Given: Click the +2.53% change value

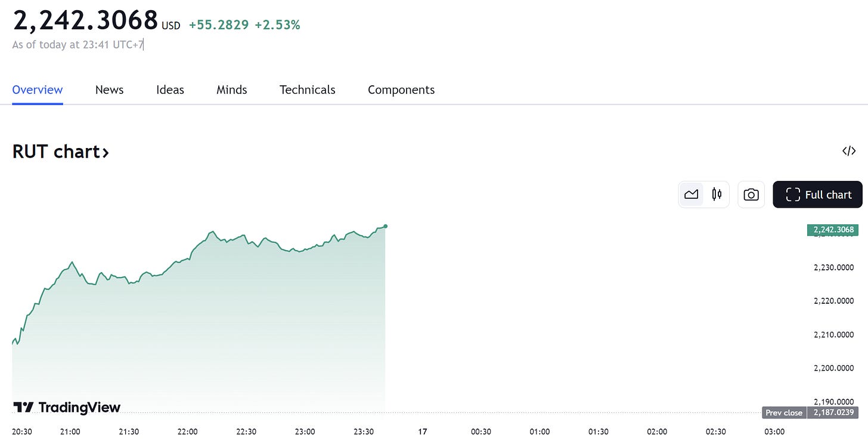Looking at the screenshot, I should (x=277, y=25).
